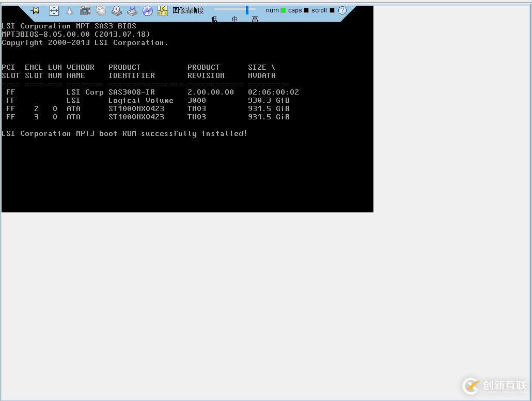This screenshot has height=401, width=532.
Task: Open the screen capture/video icon
Action: (85, 10)
